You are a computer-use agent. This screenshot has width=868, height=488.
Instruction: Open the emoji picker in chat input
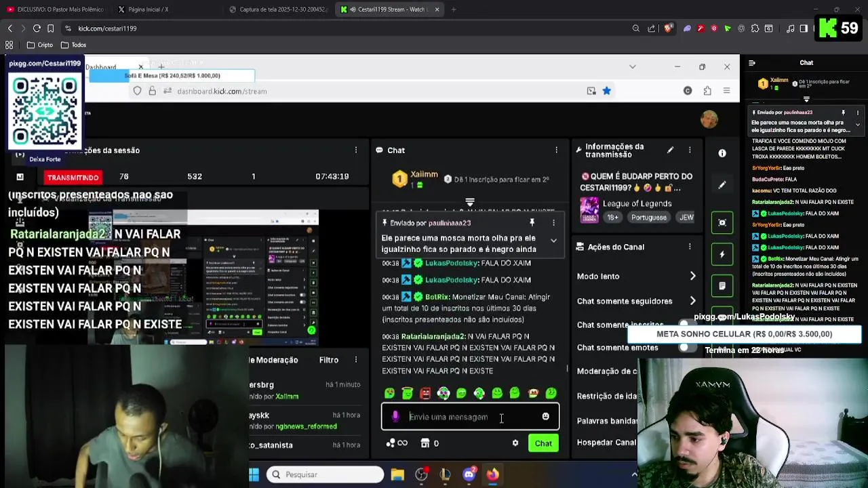click(545, 416)
